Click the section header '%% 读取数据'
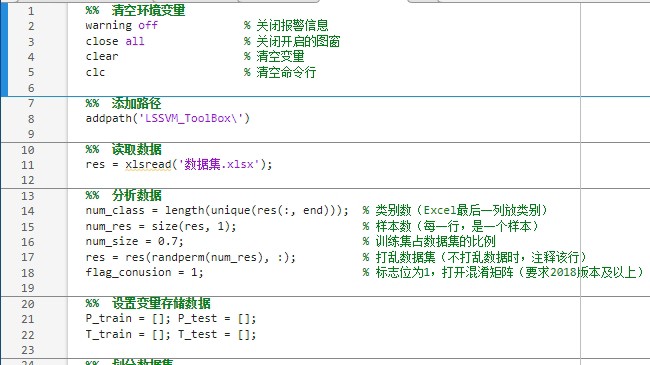The height and width of the screenshot is (365, 650). (124, 149)
